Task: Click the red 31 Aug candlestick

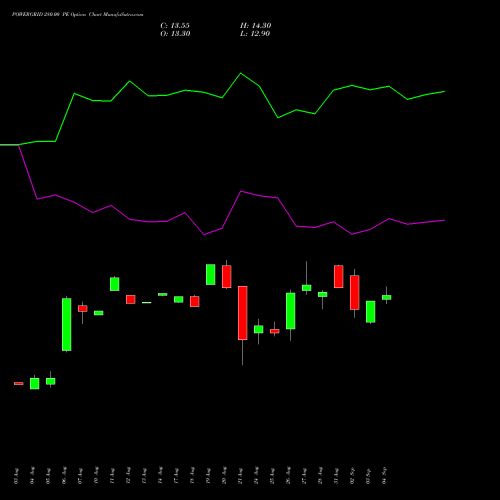Action: click(339, 276)
